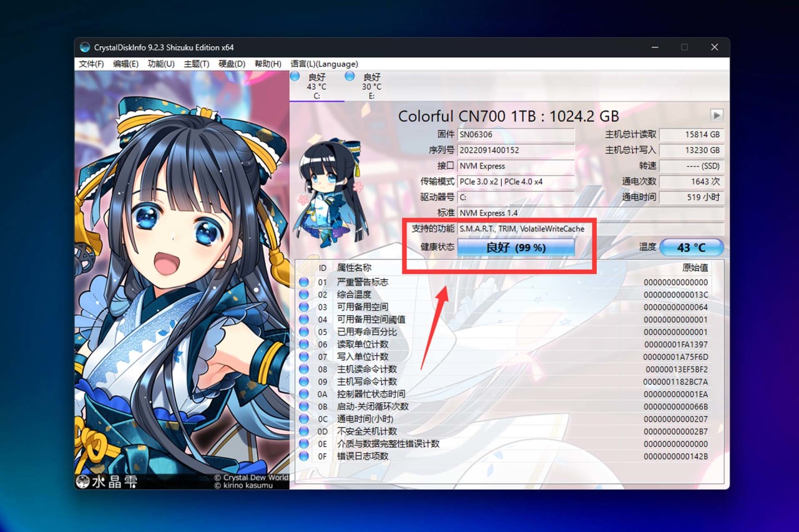The height and width of the screenshot is (532, 799).
Task: Click the status orb for 可用备用空间阈值
Action: tap(304, 319)
